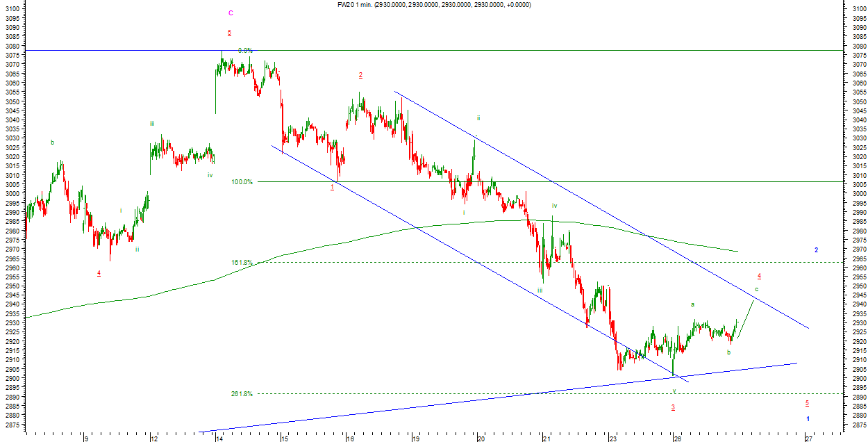868x442 pixels.
Task: Click the red '1' label at 100.0% line
Action: (x=332, y=187)
